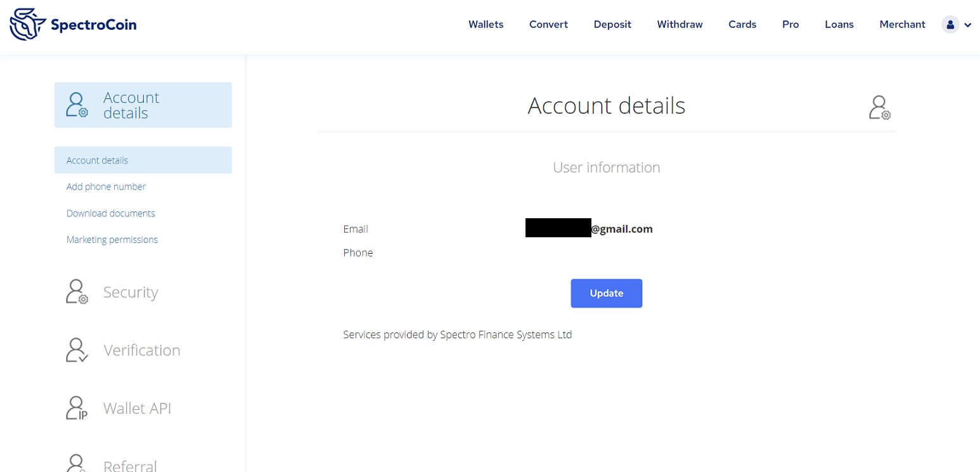The image size is (980, 472).
Task: Click the Verification person-checkmark icon
Action: 77,350
